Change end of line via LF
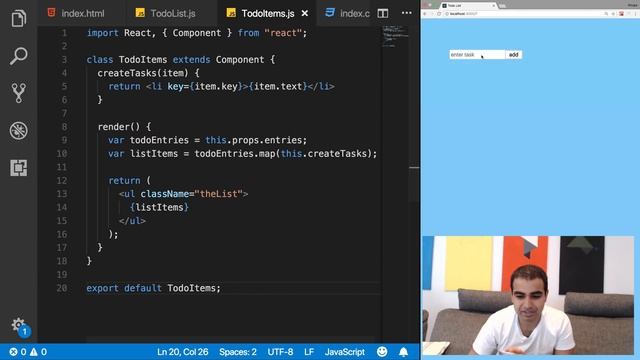 (x=309, y=352)
